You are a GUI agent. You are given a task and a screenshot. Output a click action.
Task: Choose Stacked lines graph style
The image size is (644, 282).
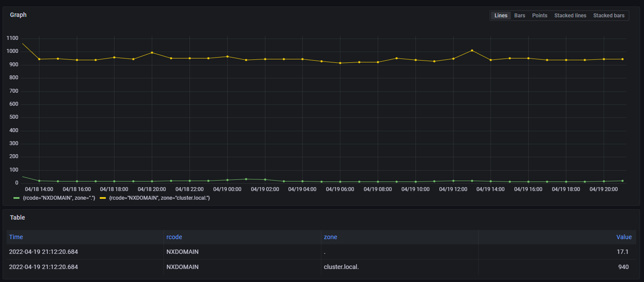point(570,16)
